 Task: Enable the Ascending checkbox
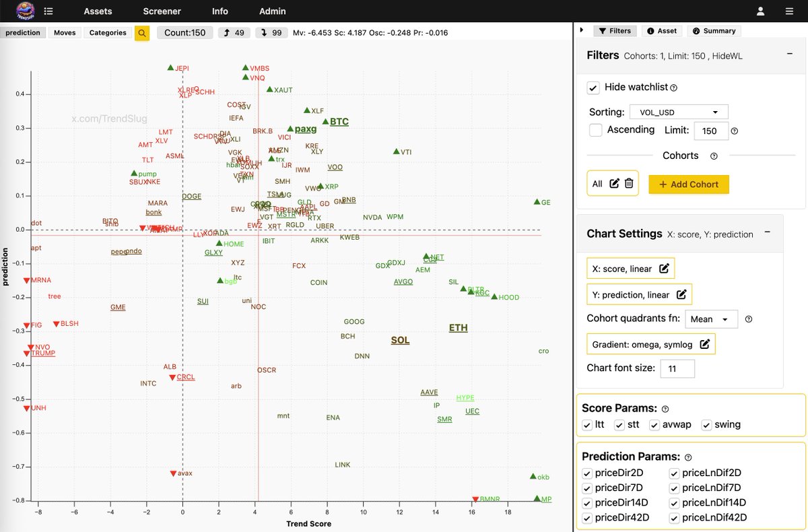tap(595, 130)
